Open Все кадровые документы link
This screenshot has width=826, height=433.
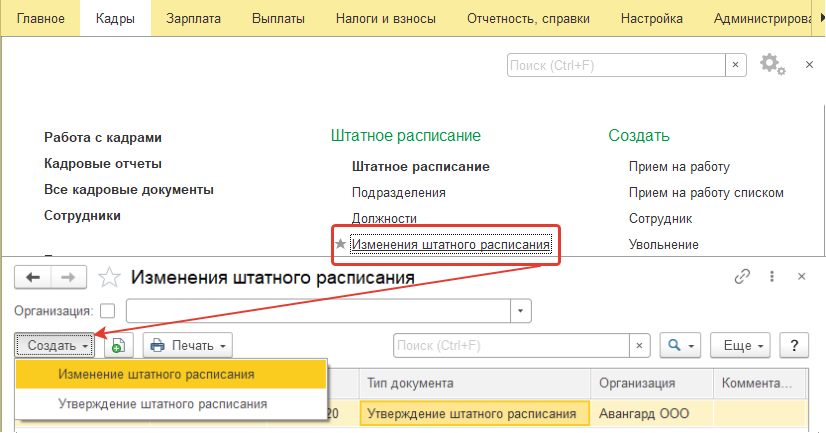(x=129, y=189)
